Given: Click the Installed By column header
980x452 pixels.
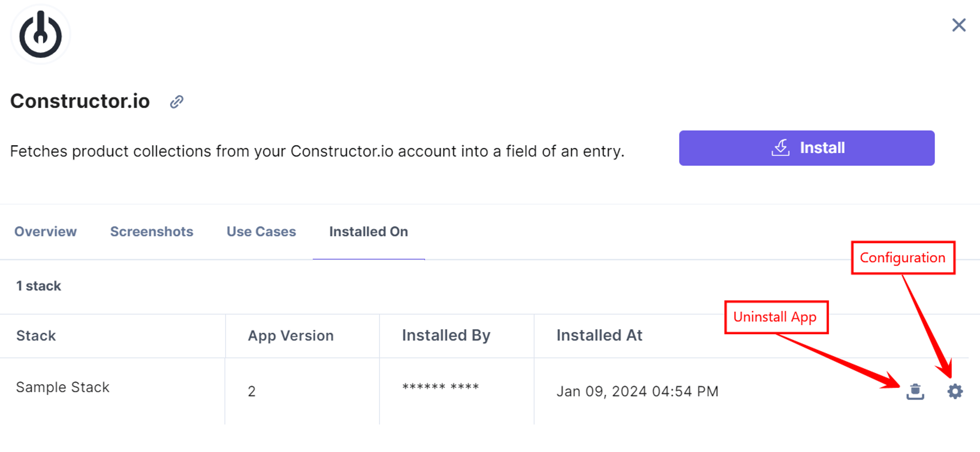Looking at the screenshot, I should coord(446,335).
